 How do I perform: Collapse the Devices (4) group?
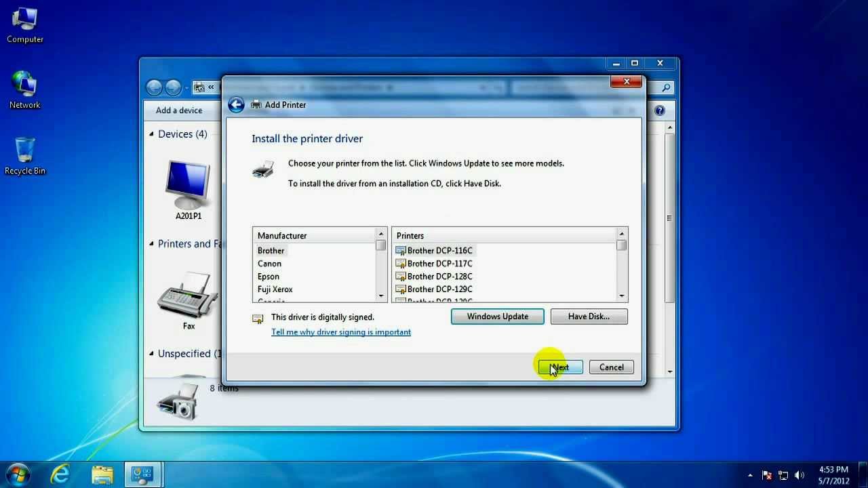point(152,134)
